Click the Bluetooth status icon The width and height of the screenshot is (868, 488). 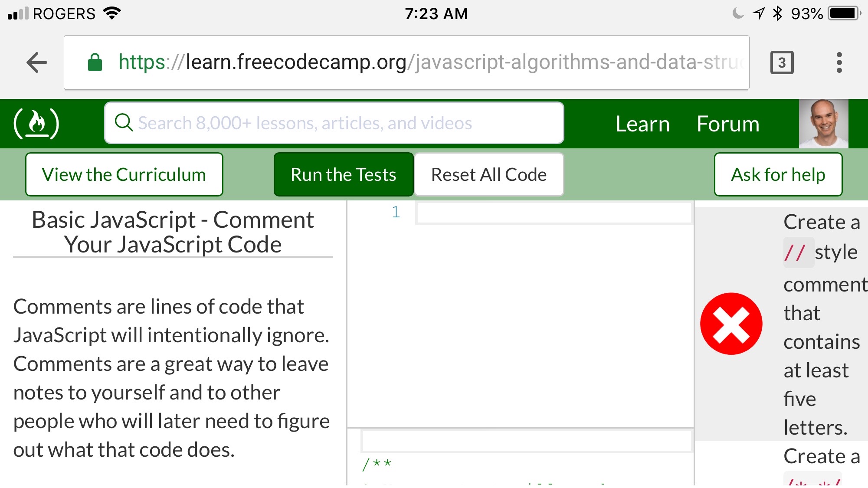pyautogui.click(x=778, y=13)
